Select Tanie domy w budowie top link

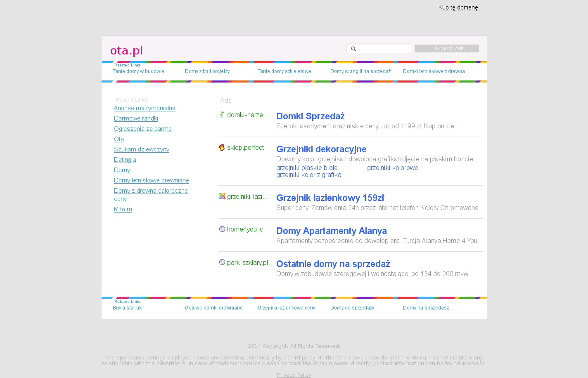[x=138, y=71]
